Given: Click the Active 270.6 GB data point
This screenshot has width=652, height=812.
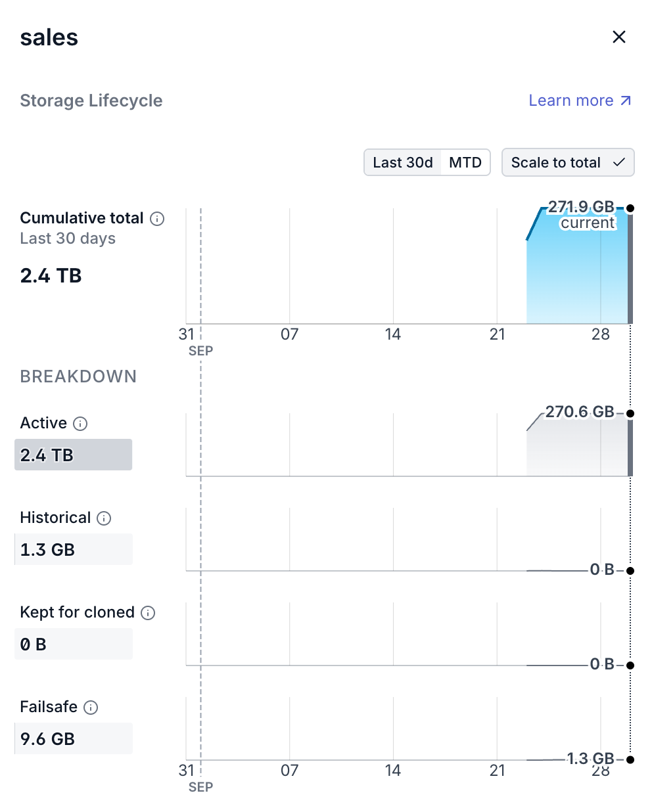Looking at the screenshot, I should 630,413.
